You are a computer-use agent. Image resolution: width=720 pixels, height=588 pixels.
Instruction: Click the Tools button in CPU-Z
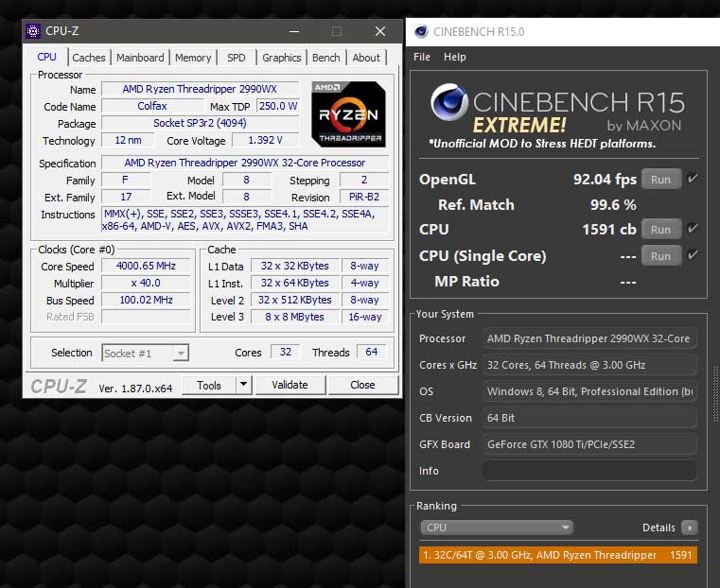pos(209,385)
